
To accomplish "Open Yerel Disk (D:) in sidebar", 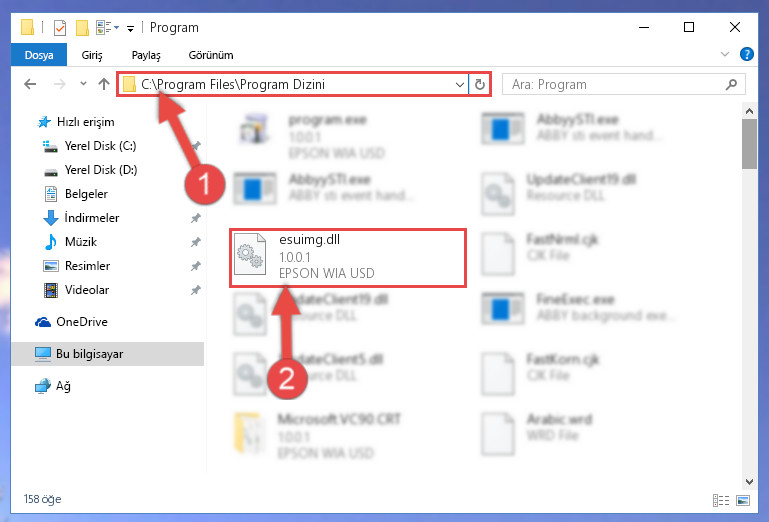I will tap(90, 170).
